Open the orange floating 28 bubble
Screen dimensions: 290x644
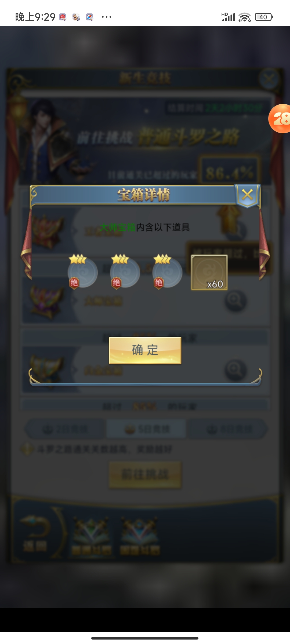click(x=280, y=119)
